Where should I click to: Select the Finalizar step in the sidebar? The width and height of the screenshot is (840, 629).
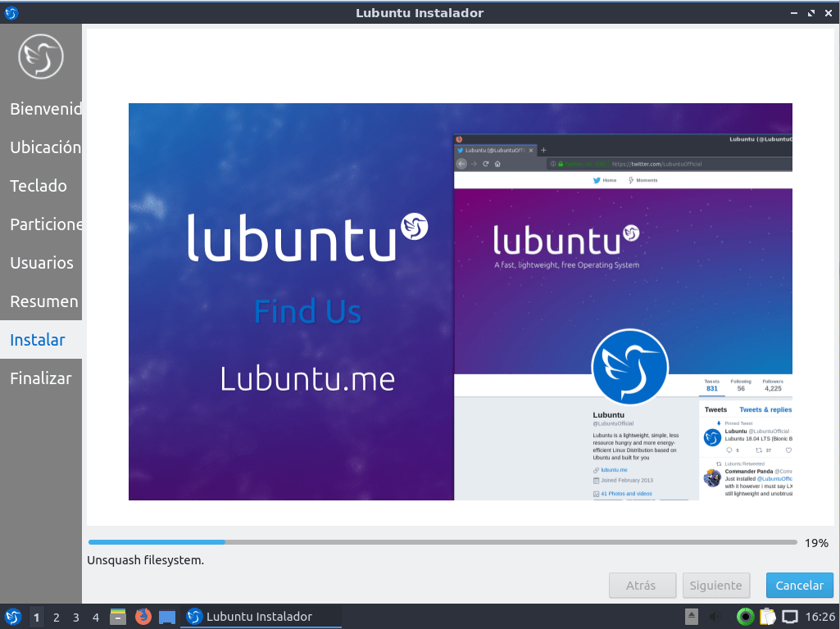coord(38,378)
